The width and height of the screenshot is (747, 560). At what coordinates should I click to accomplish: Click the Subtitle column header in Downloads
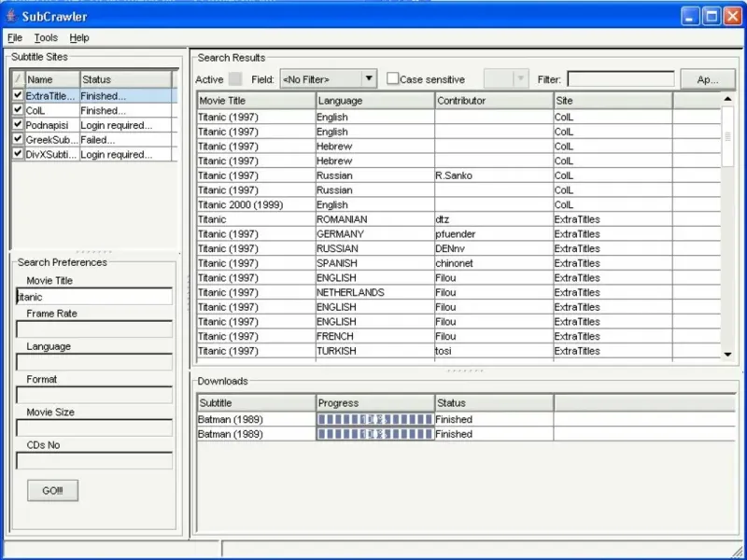[256, 403]
